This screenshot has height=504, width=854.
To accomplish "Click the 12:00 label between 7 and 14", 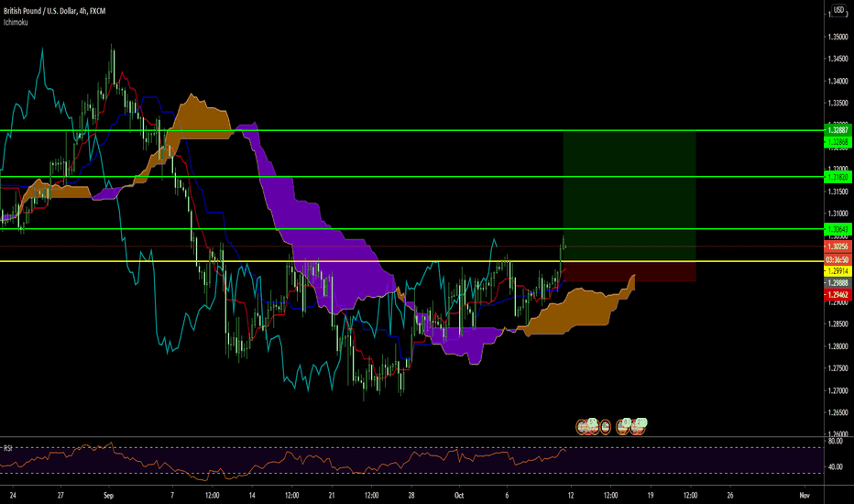I will pyautogui.click(x=213, y=495).
